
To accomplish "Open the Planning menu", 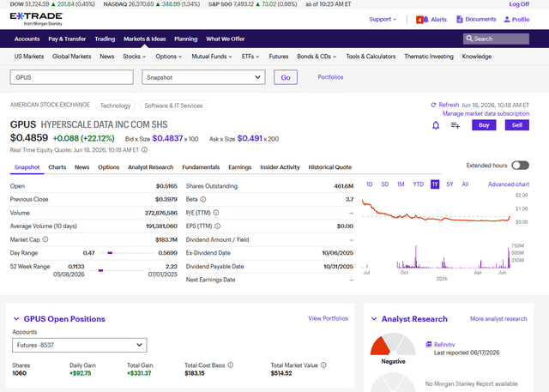I will tap(186, 39).
